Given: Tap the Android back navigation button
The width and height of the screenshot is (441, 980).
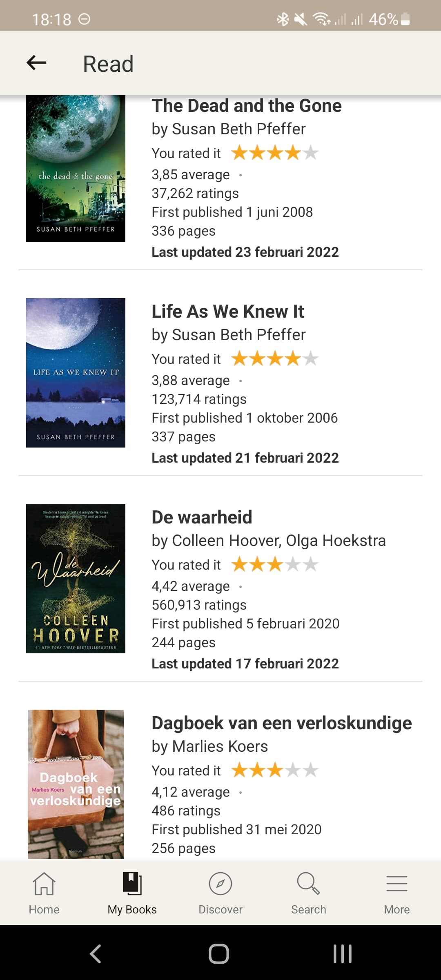Looking at the screenshot, I should click(96, 954).
